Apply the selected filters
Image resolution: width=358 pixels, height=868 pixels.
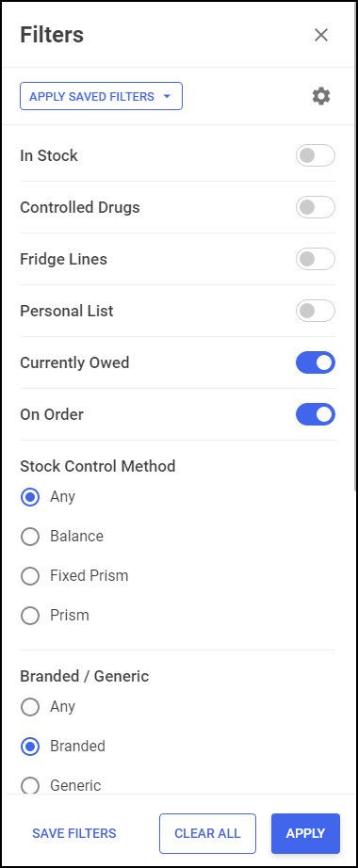coord(305,834)
